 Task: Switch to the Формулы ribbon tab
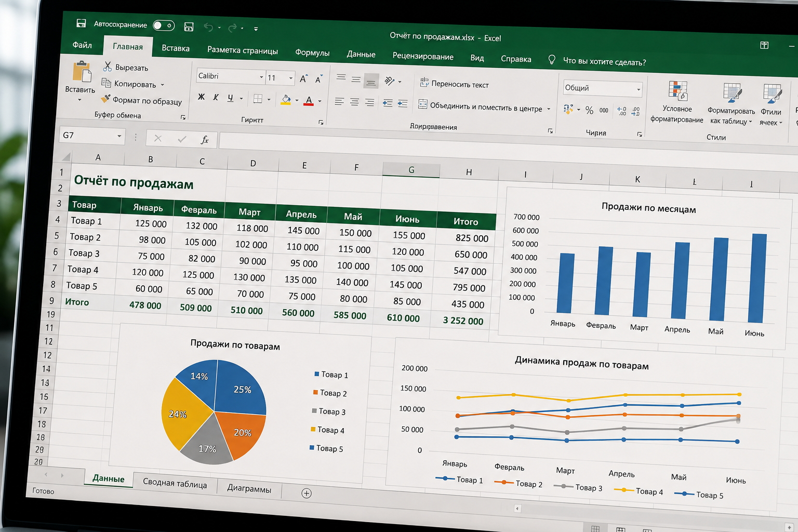(x=312, y=52)
